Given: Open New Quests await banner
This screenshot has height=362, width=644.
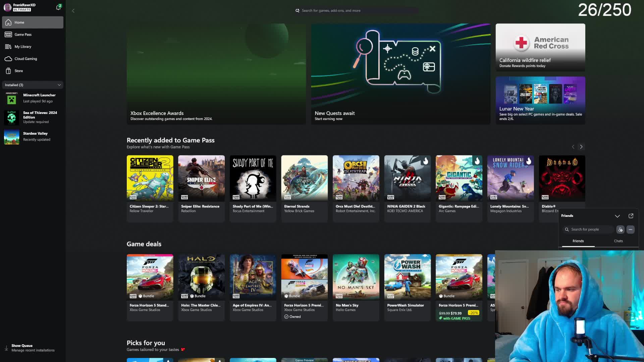Looking at the screenshot, I should tap(400, 74).
